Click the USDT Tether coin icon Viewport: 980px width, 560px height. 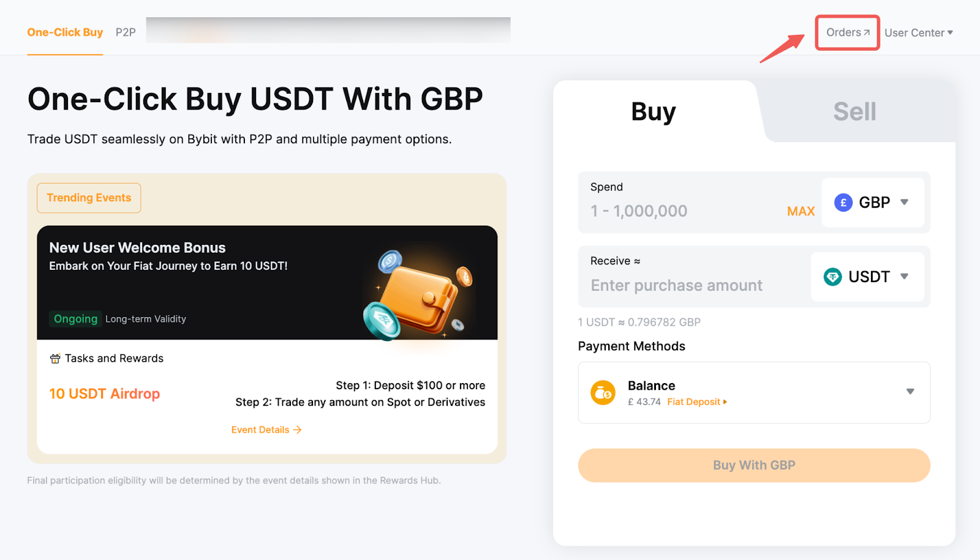(832, 277)
